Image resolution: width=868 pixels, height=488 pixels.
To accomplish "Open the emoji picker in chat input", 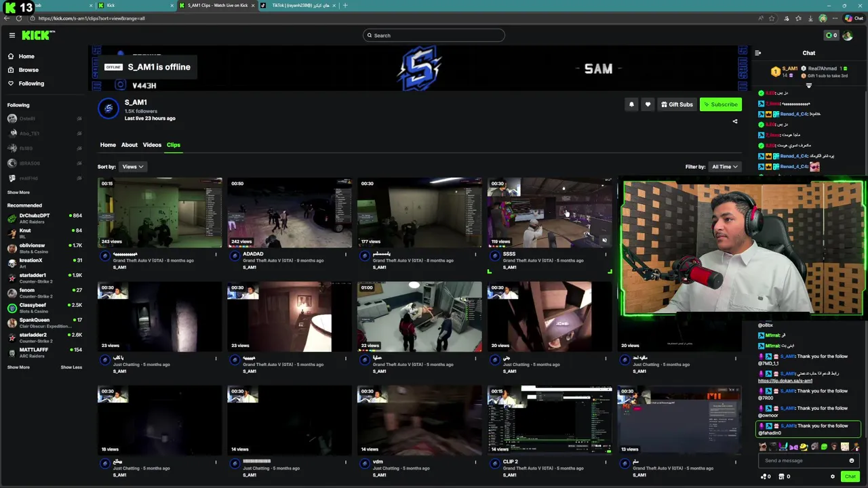I will pos(852,461).
